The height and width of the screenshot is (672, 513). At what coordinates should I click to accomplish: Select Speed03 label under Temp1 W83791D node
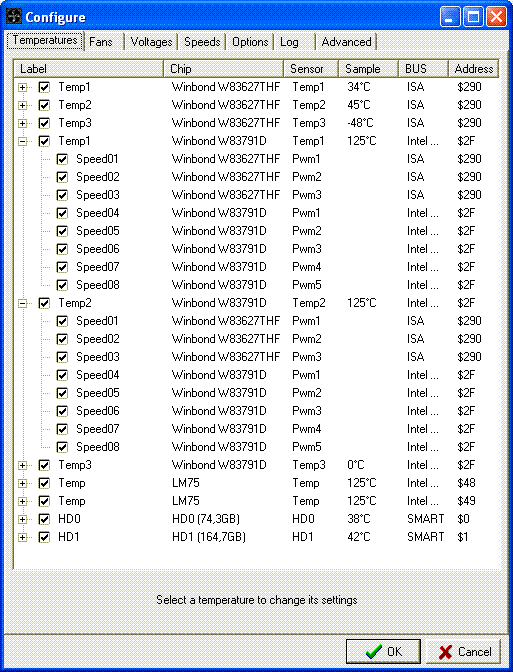pos(98,195)
